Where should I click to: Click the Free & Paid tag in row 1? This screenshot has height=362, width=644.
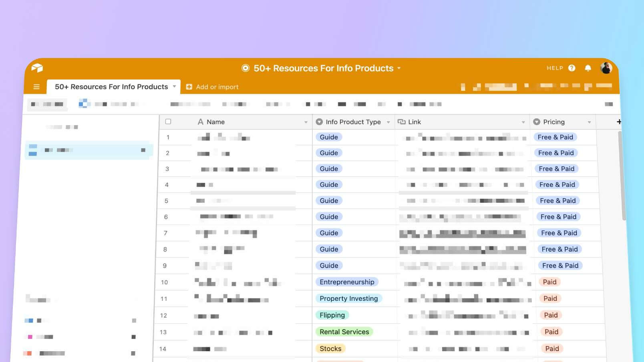click(x=555, y=137)
